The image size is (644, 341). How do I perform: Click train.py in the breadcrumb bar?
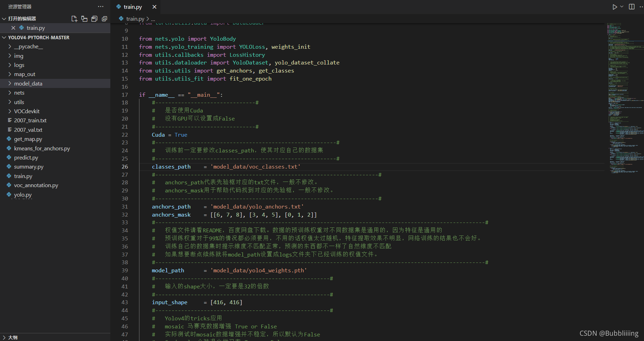click(x=135, y=19)
